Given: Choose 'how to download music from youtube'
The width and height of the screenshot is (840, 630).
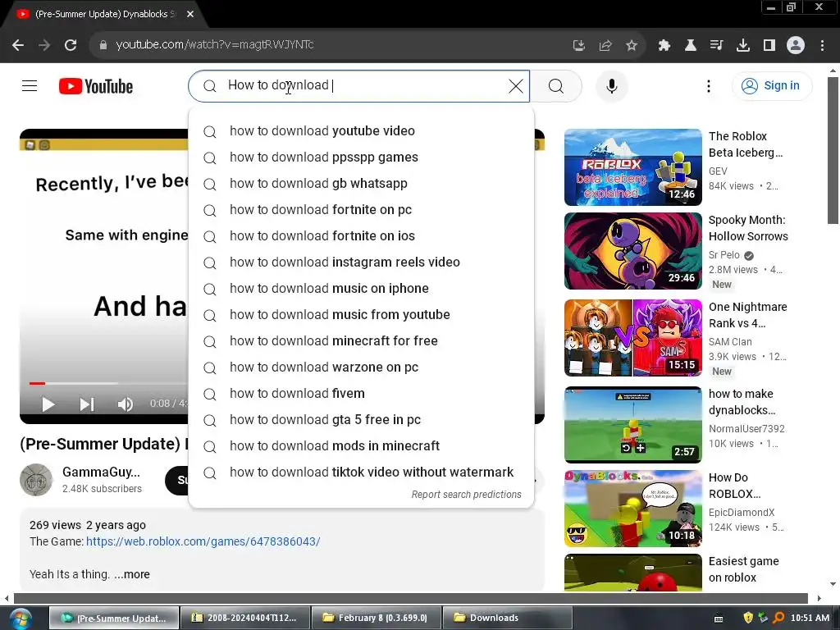Looking at the screenshot, I should click(361, 314).
